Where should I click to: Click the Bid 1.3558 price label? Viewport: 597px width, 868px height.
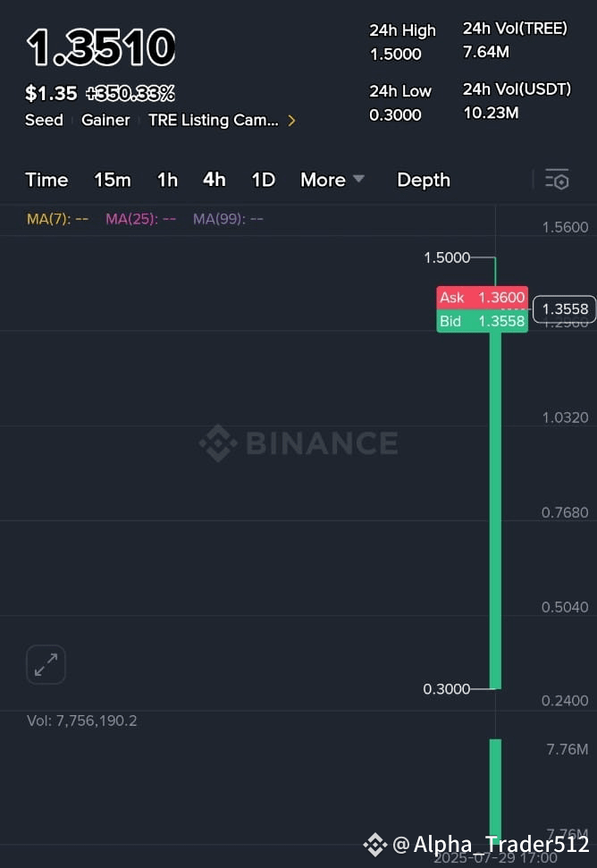pyautogui.click(x=482, y=321)
